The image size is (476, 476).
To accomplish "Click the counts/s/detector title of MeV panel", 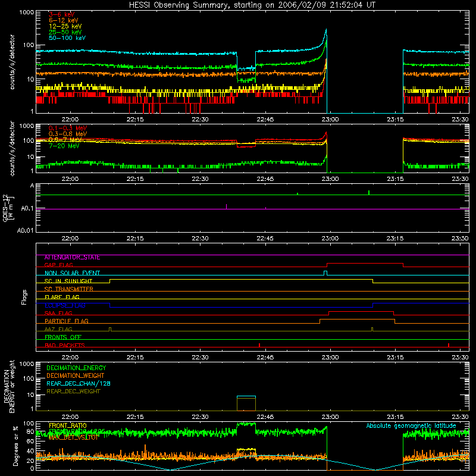I will tap(12, 148).
